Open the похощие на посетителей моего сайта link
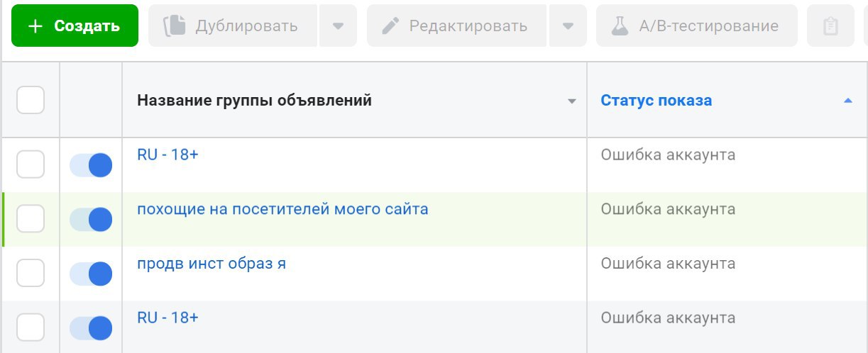Viewport: 868px width, 353px height. coord(282,209)
